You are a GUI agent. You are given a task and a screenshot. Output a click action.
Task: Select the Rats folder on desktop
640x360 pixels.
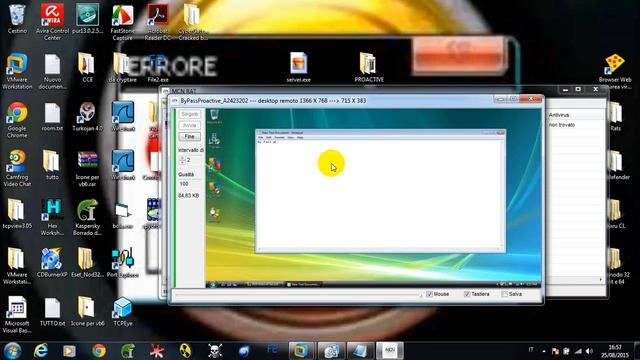[x=616, y=116]
